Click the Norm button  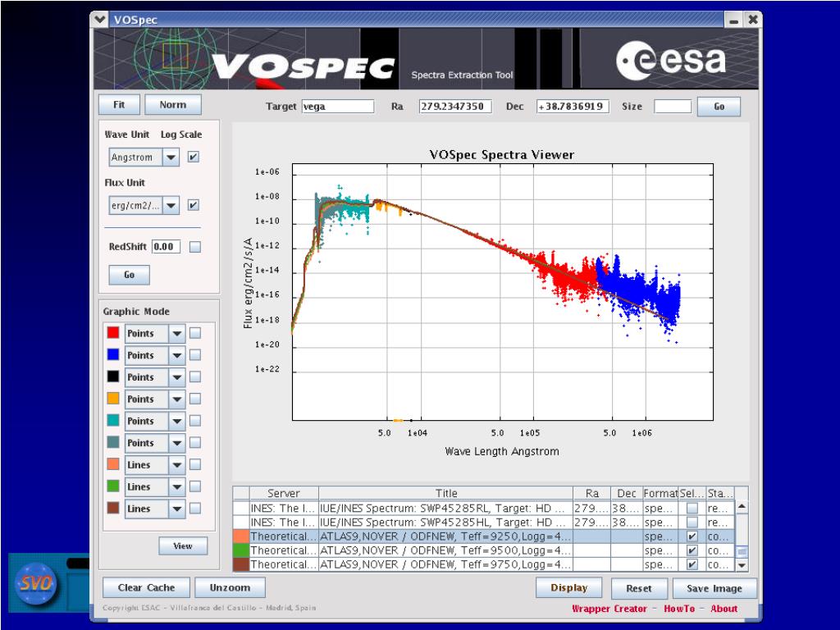point(173,105)
